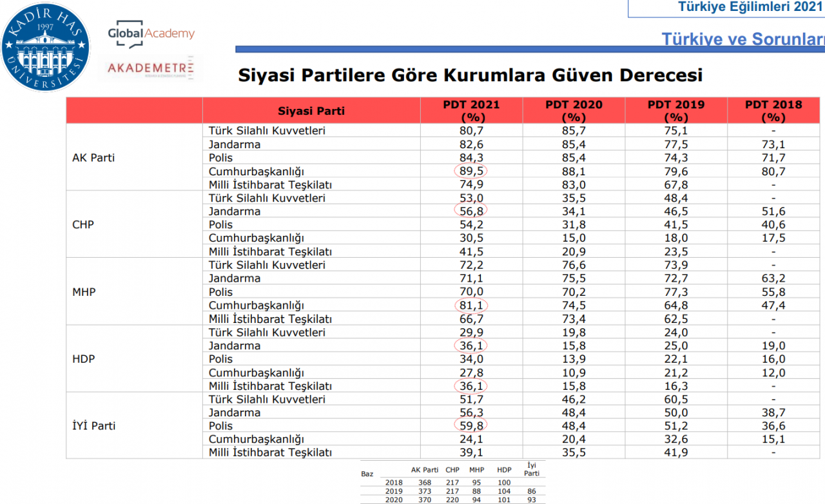This screenshot has width=825, height=504.
Task: Click the value 17,5 in PDT 2018 column
Action: tap(773, 238)
